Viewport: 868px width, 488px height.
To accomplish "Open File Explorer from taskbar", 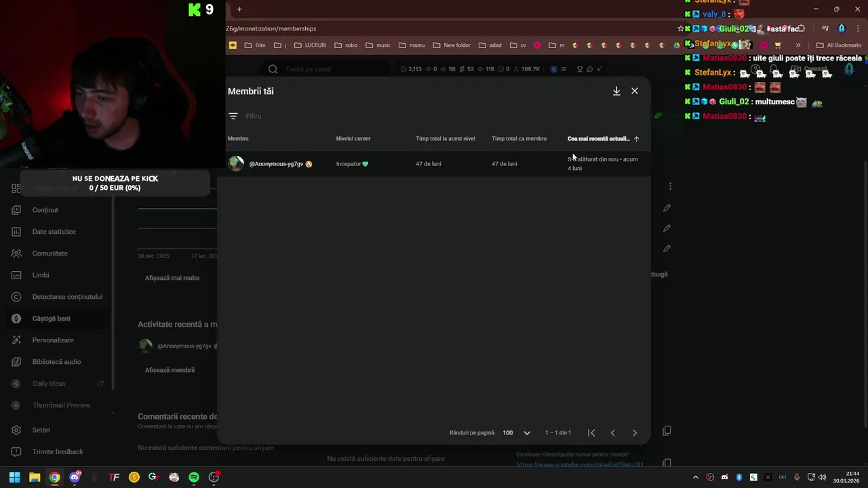I will 35,477.
